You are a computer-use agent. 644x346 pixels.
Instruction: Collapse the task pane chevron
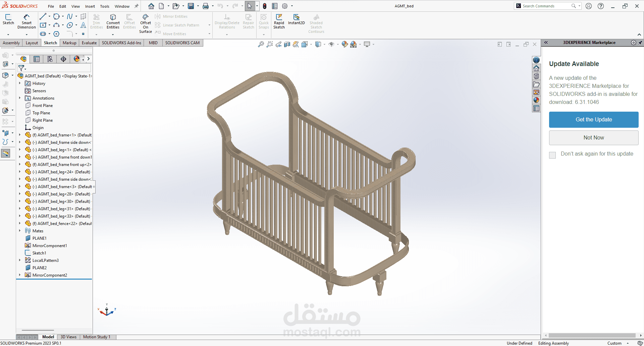click(x=546, y=43)
